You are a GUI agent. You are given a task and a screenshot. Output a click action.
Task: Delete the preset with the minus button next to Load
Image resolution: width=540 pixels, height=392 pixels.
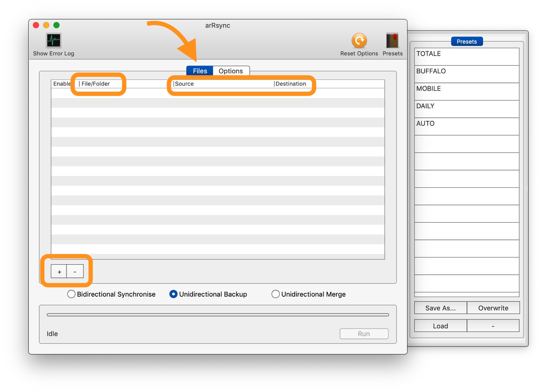[x=493, y=326]
